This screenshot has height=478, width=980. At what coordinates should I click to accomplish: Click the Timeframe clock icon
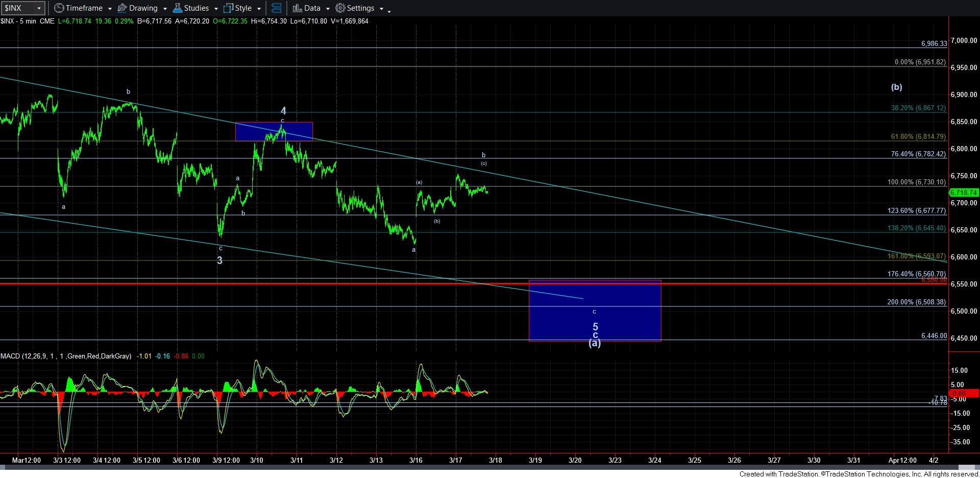click(x=59, y=8)
